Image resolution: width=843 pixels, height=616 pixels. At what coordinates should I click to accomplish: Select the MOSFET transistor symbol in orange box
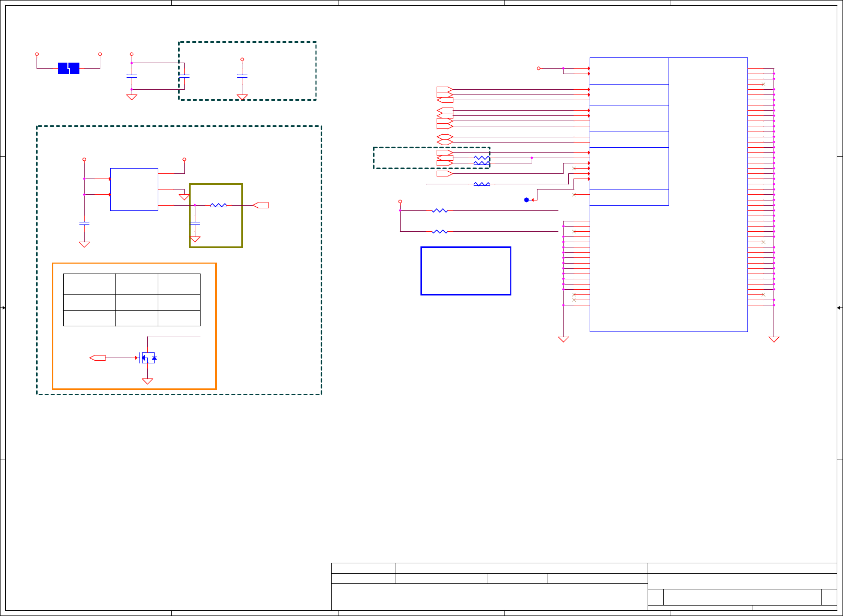pos(148,358)
